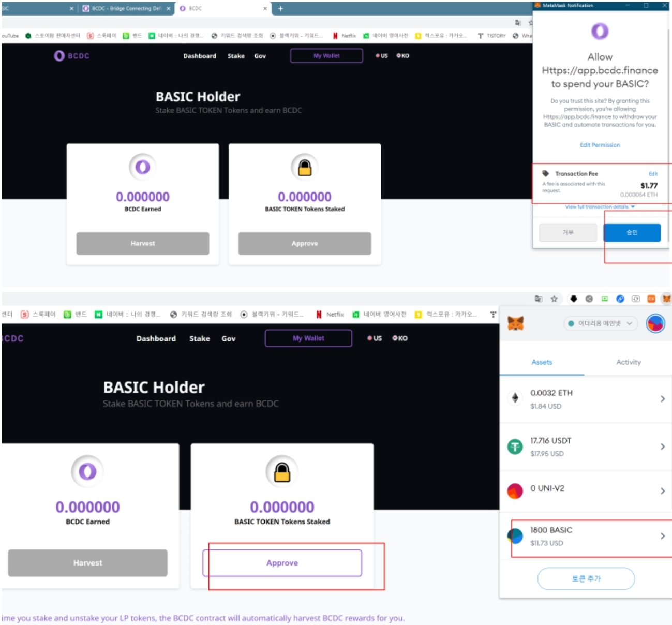Click the black download-arrow extension icon

click(573, 299)
